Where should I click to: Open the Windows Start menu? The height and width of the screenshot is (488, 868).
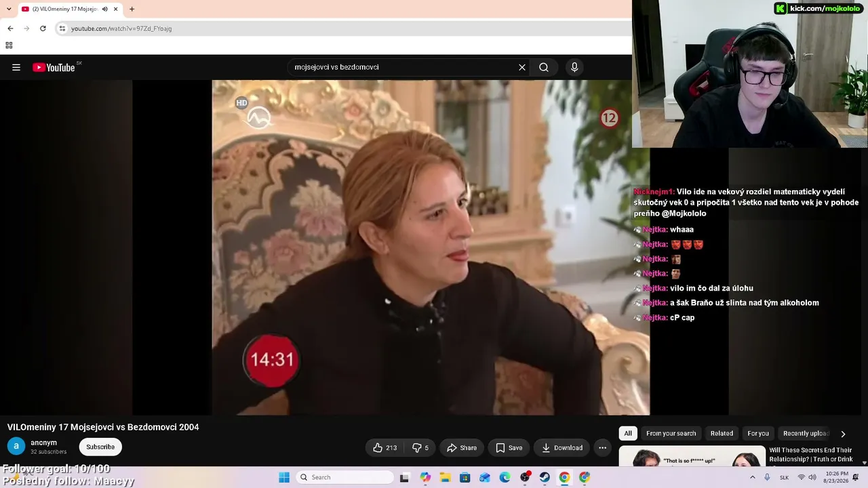tap(284, 477)
